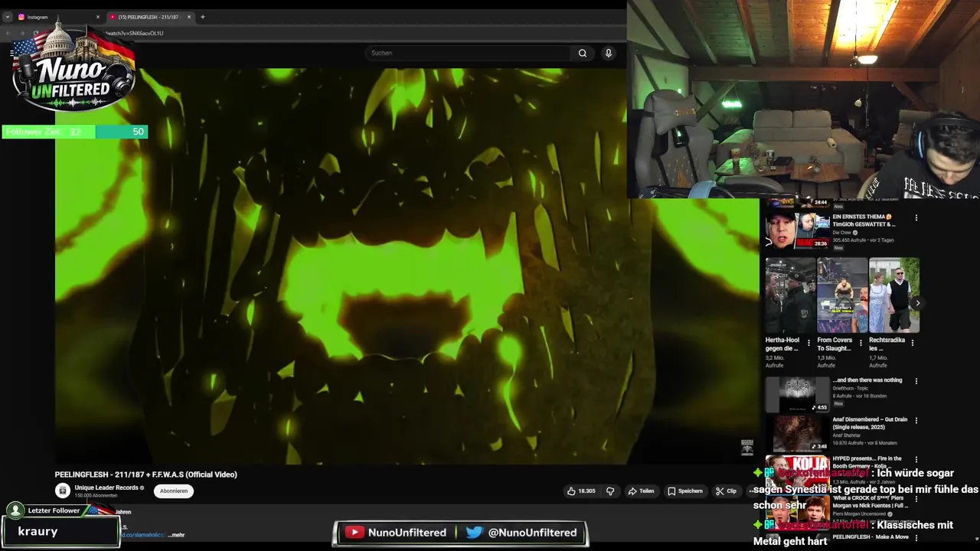Click Anaf Dismembered – Gut Drain title
Screen dimensions: 980x551
pyautogui.click(x=870, y=424)
